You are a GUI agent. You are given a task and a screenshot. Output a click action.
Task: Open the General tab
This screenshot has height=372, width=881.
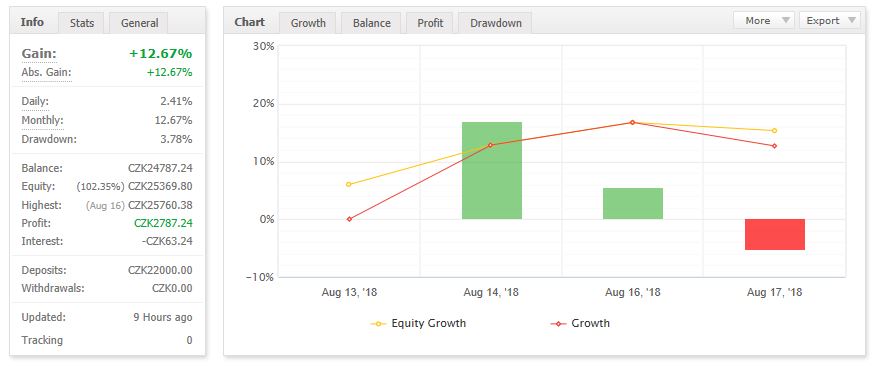tap(139, 23)
